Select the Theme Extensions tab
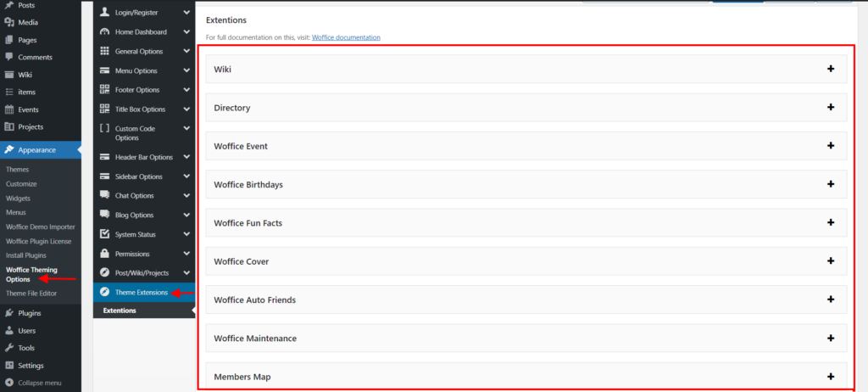868x392 pixels. pos(142,293)
